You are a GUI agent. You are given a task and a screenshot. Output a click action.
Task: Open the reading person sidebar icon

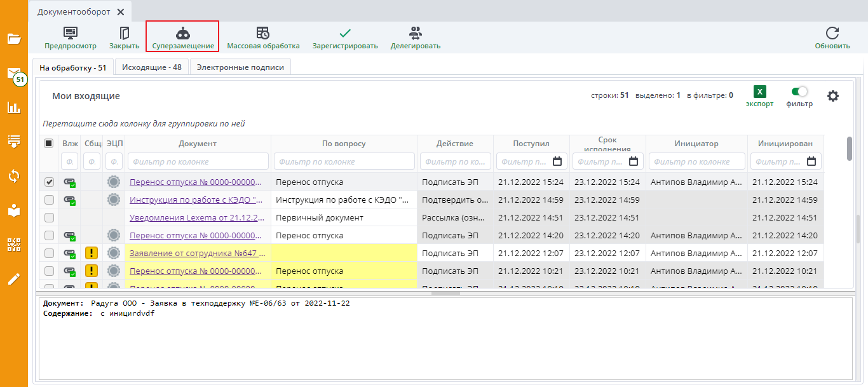14,210
